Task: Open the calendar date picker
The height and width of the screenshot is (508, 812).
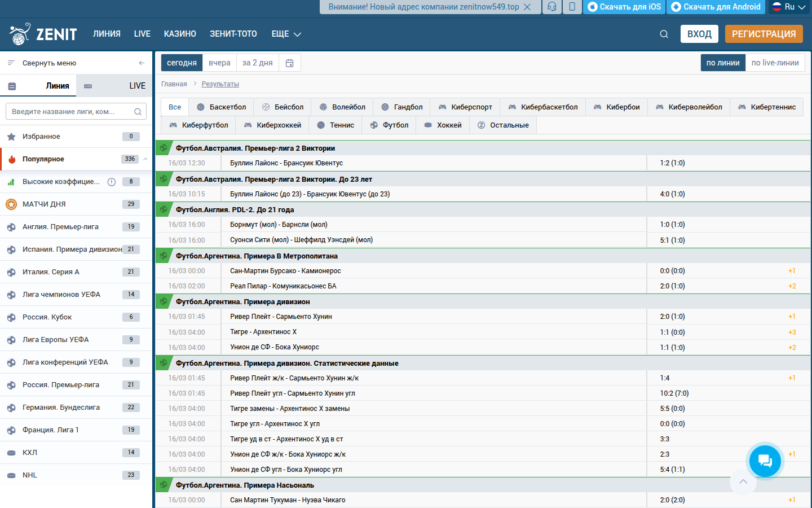Action: click(289, 63)
